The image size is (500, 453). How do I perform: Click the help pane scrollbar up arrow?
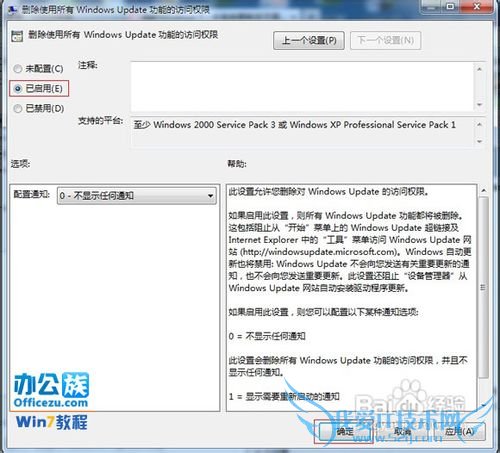tap(484, 191)
